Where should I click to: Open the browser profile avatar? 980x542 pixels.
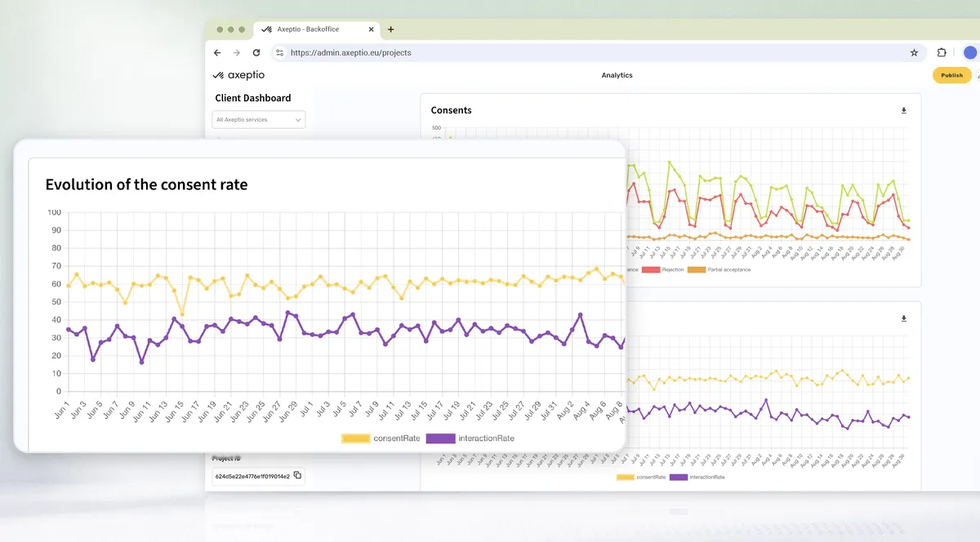pos(970,52)
